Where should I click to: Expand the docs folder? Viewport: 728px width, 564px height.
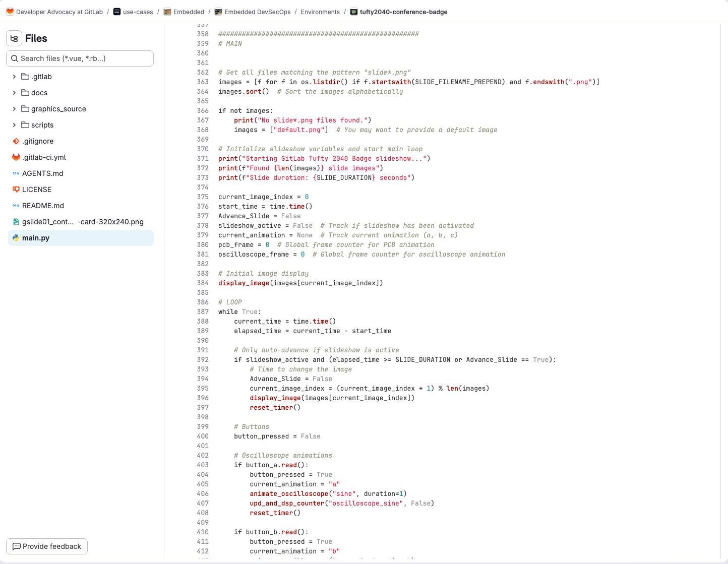point(14,93)
